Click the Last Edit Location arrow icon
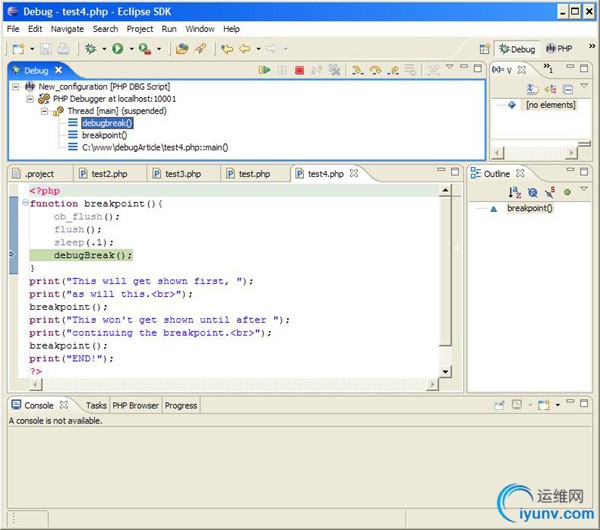The image size is (600, 530). click(227, 49)
